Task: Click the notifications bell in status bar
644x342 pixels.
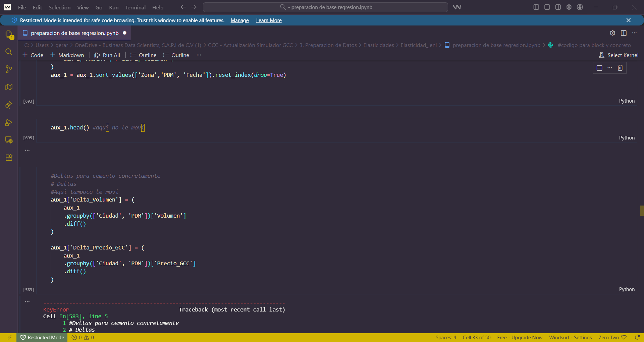Action: pyautogui.click(x=637, y=337)
